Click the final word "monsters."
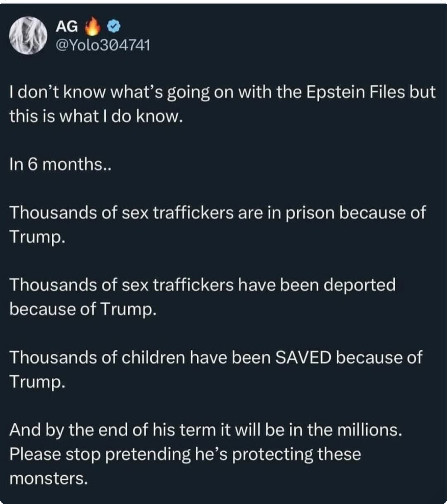 click(48, 478)
